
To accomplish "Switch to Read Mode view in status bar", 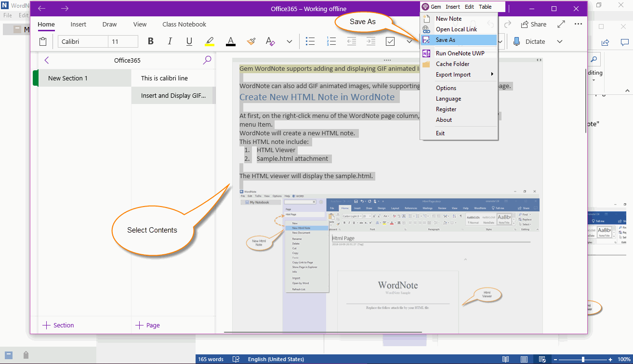I will coord(505,359).
